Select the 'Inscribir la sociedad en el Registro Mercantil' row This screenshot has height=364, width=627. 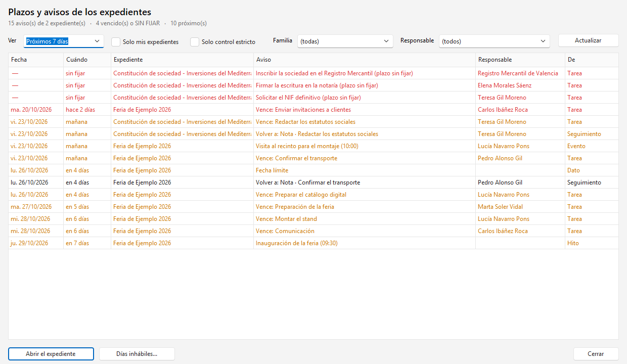click(x=313, y=73)
